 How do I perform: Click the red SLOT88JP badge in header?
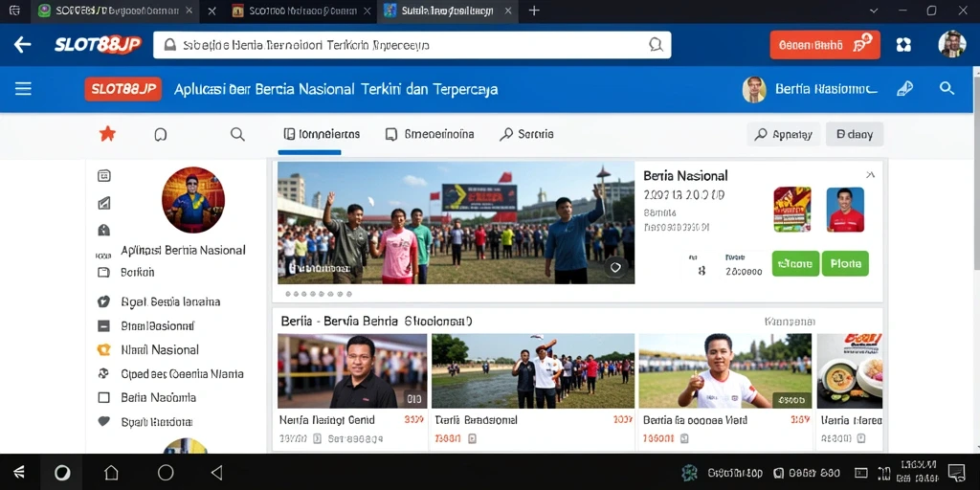[123, 89]
